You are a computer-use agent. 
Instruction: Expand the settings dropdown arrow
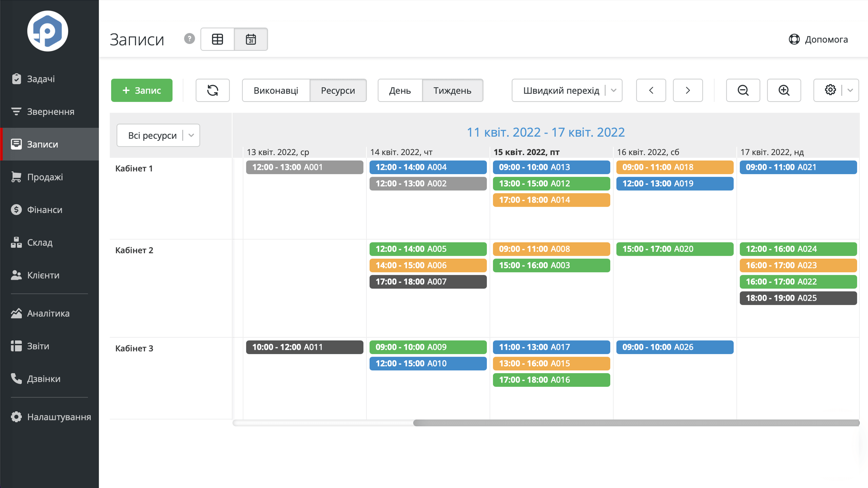(850, 90)
